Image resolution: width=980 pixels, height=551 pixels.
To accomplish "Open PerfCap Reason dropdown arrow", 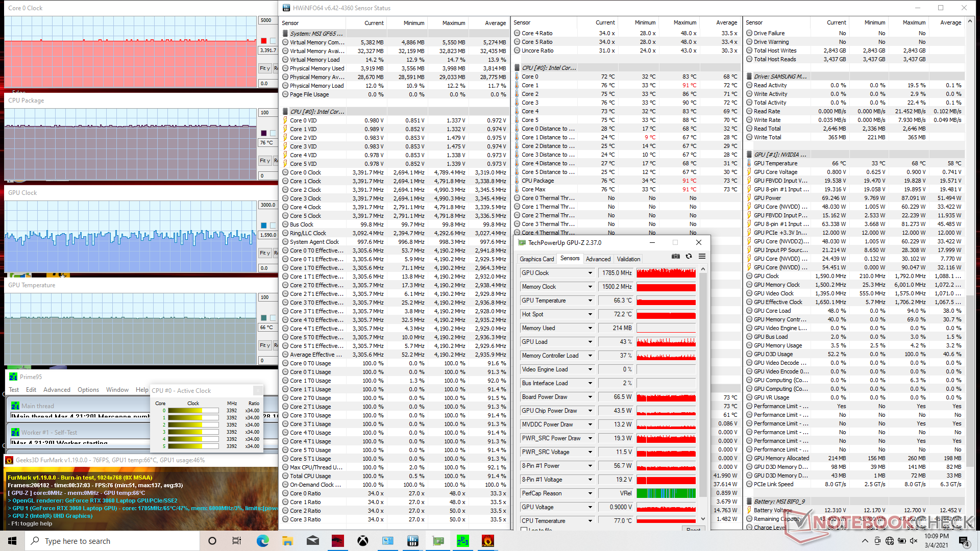I will click(590, 493).
